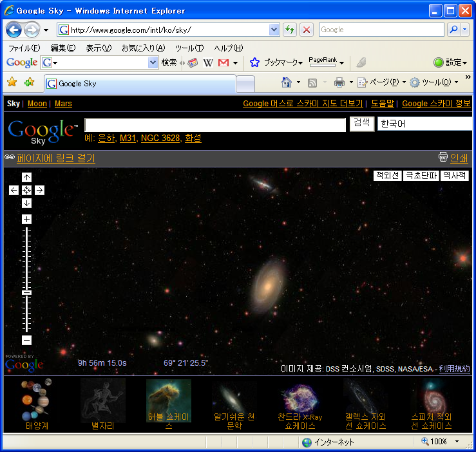
Task: Click the 페이지에 링크 걸기 link
Action: click(x=56, y=158)
